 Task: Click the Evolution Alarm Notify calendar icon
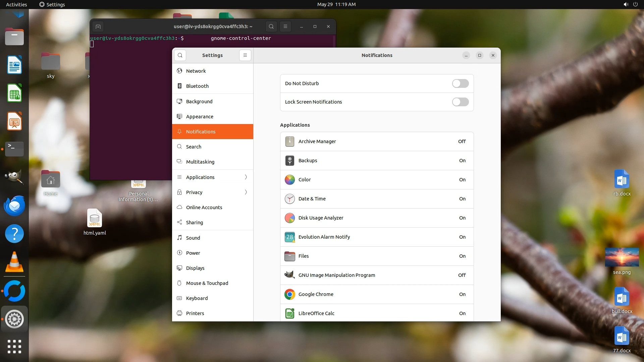[289, 237]
